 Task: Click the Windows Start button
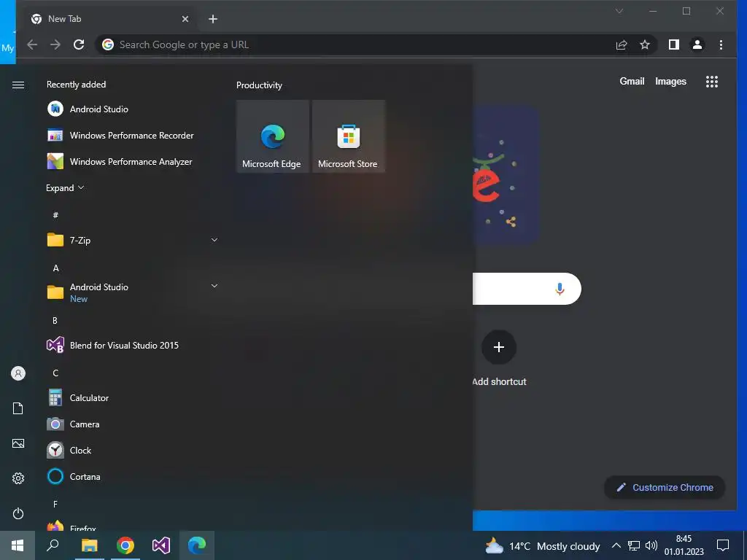(x=18, y=545)
